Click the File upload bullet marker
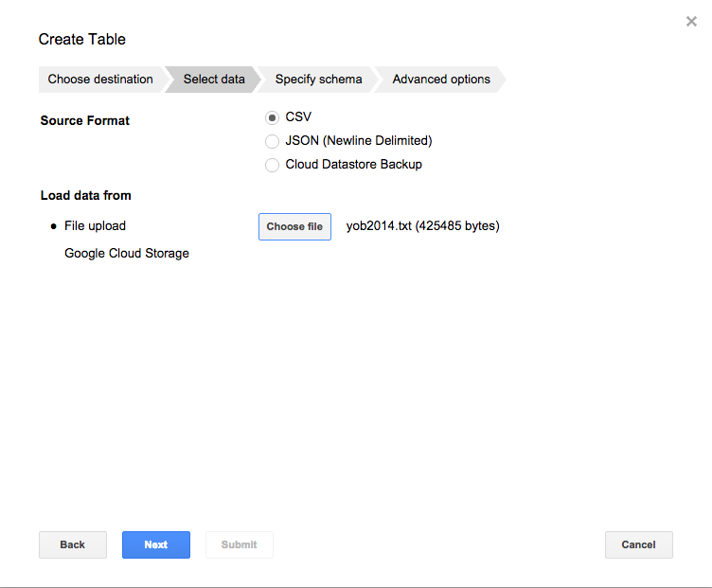712x588 pixels. 54,226
